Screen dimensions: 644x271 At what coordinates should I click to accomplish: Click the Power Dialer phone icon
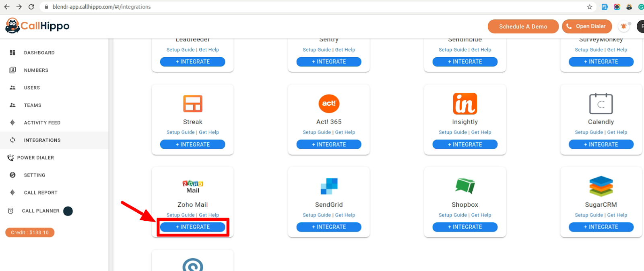pos(10,158)
